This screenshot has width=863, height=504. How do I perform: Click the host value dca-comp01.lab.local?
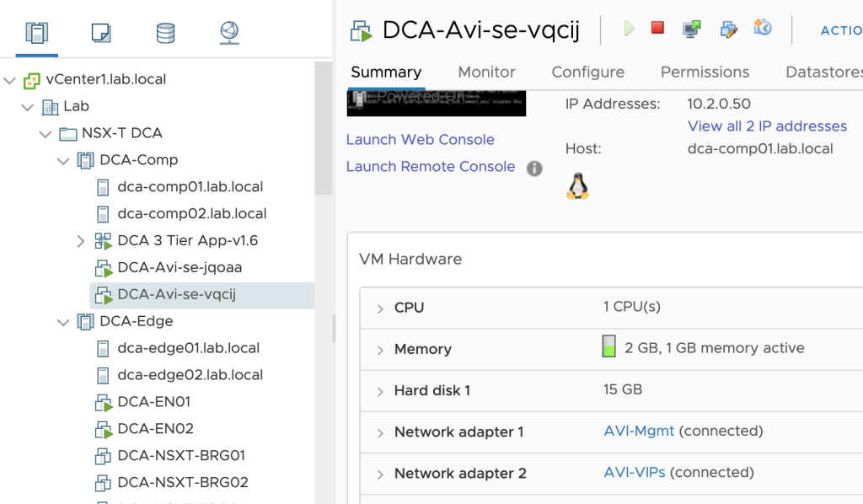[x=760, y=149]
